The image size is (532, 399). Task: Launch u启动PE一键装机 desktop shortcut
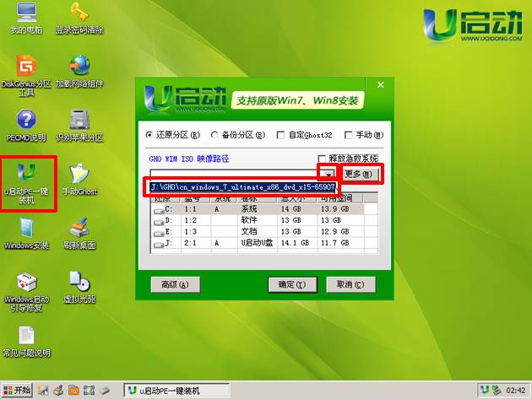pyautogui.click(x=26, y=173)
